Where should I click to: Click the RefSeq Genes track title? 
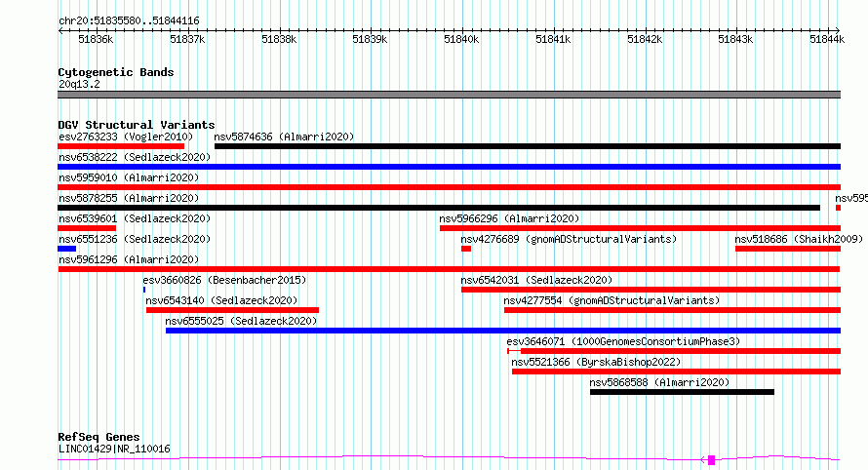[99, 437]
